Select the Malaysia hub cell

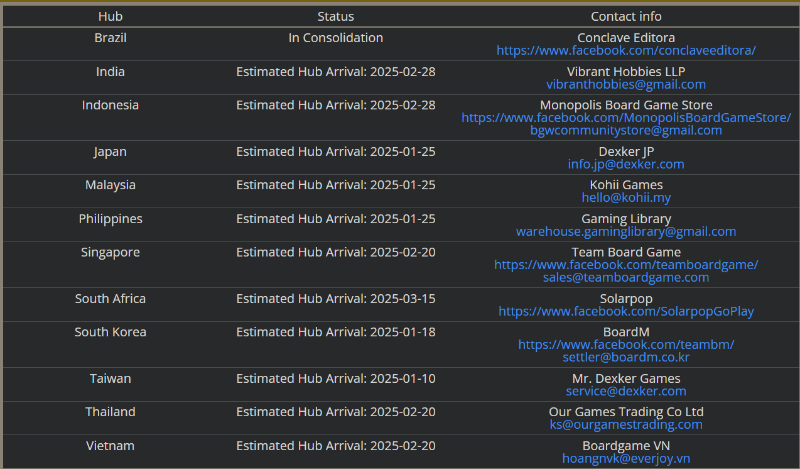[110, 185]
